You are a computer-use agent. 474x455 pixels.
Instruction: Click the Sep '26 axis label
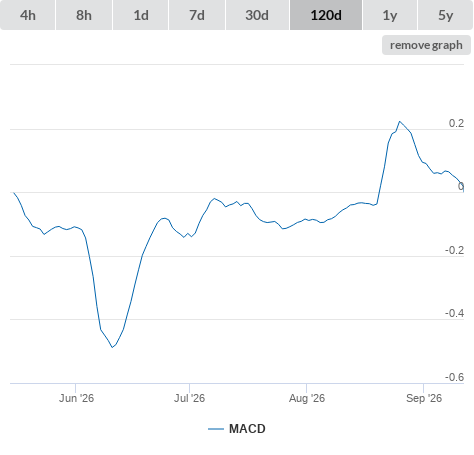coord(424,398)
